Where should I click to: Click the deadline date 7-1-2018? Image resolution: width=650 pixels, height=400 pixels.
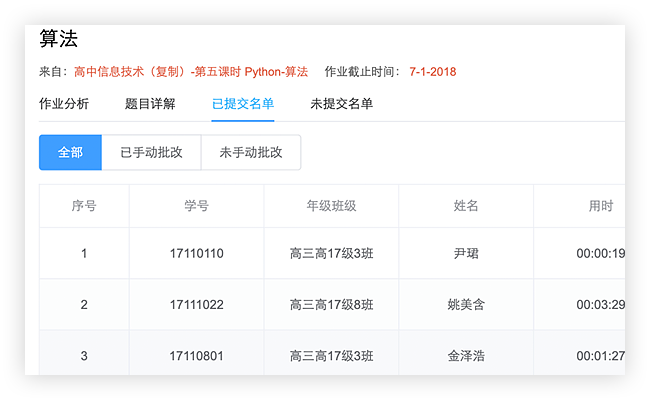432,72
